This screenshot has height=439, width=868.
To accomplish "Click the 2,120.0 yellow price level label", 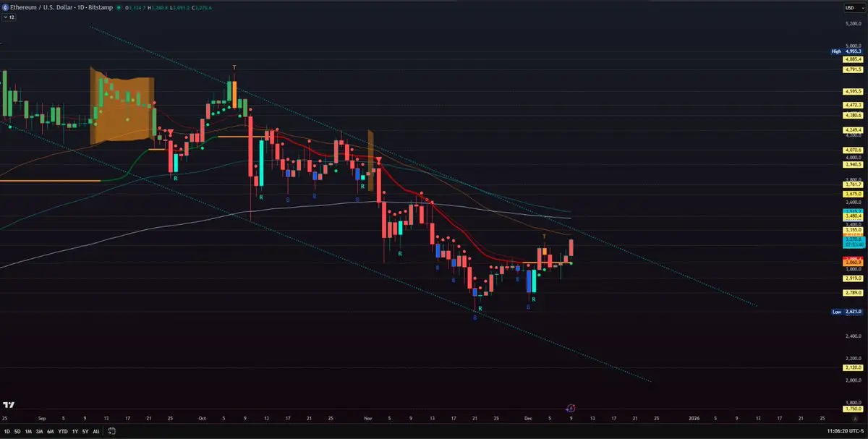I will (x=851, y=367).
